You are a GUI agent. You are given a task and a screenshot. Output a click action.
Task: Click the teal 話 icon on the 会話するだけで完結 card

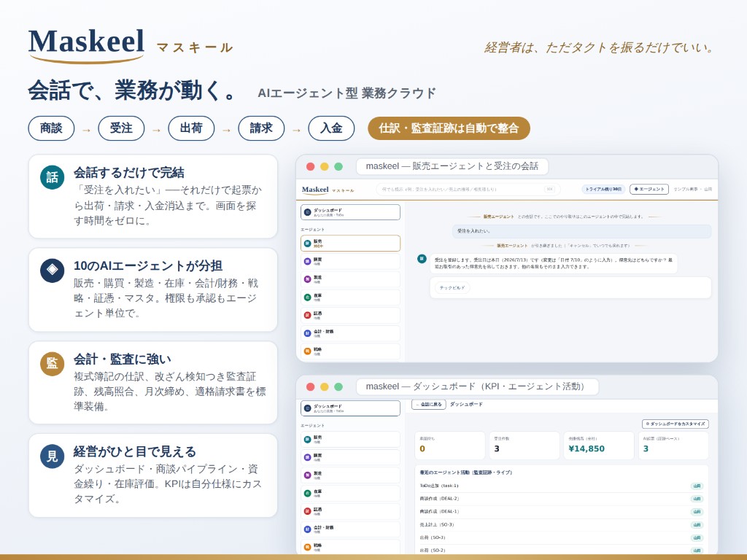pos(53,177)
